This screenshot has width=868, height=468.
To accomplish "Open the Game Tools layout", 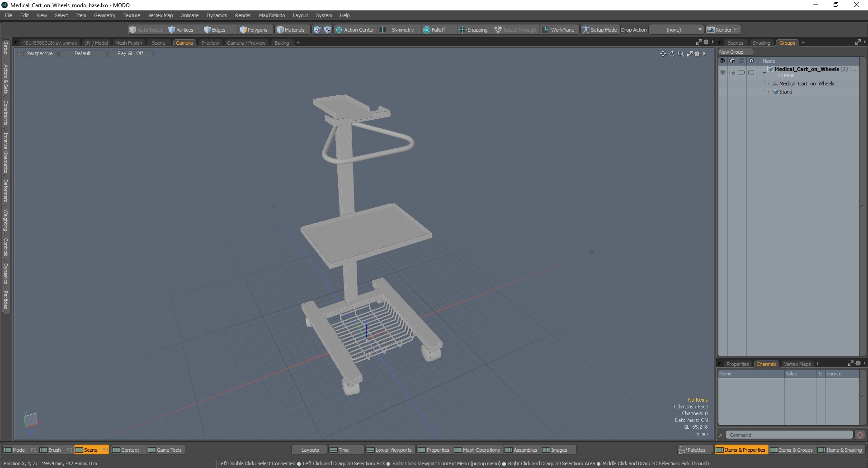I will coord(165,450).
